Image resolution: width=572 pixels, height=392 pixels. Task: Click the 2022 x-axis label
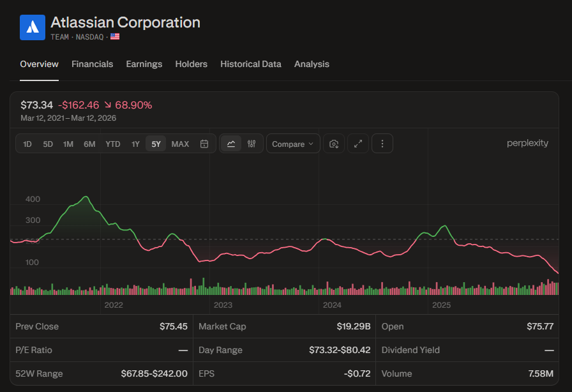coord(114,305)
